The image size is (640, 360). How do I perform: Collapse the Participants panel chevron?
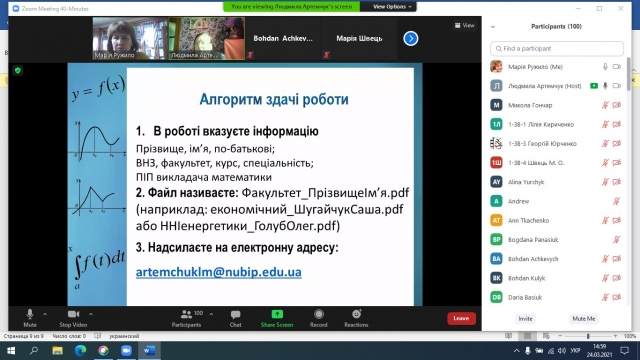[493, 27]
